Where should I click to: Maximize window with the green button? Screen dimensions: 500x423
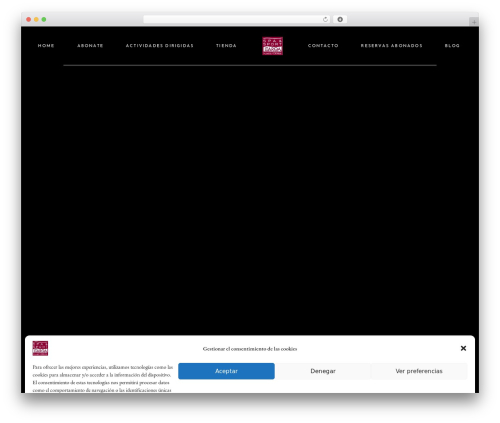point(44,19)
